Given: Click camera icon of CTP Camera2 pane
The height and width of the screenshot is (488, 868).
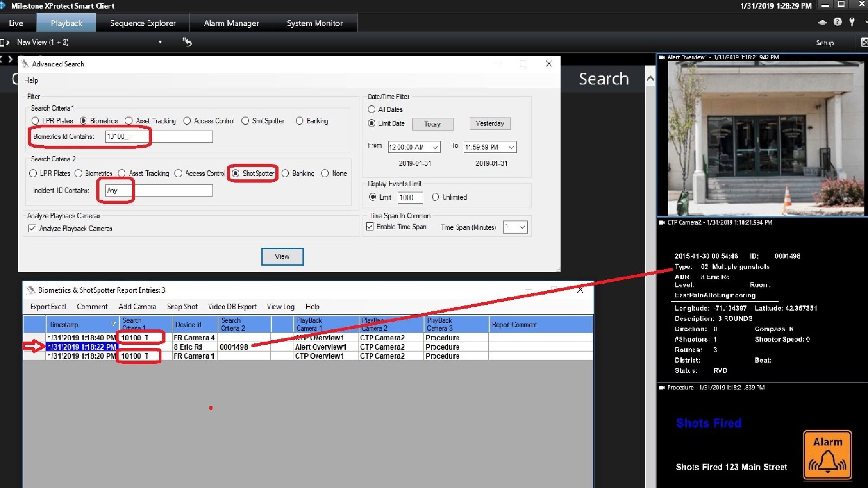Looking at the screenshot, I should tap(662, 222).
